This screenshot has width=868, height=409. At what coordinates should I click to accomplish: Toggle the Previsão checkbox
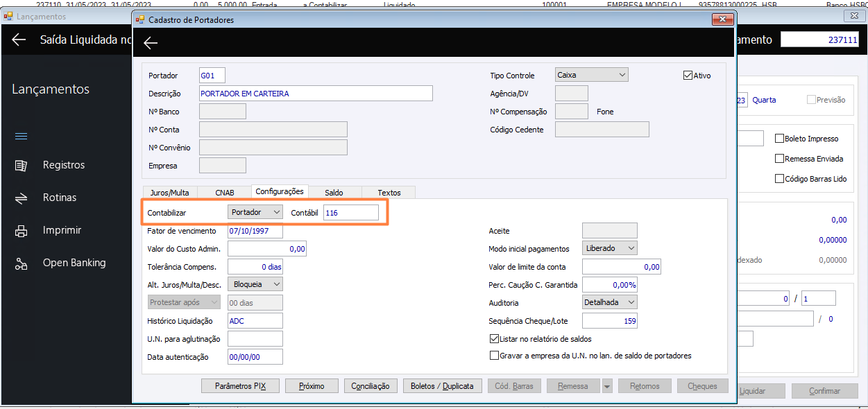click(811, 100)
